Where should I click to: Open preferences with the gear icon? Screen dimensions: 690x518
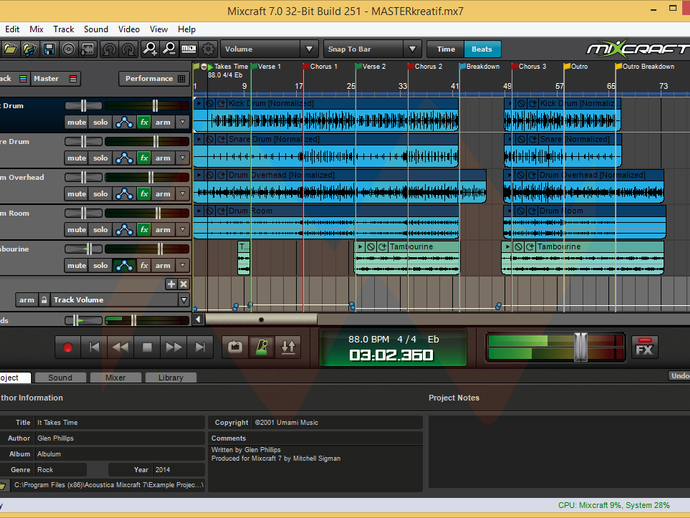[x=208, y=49]
